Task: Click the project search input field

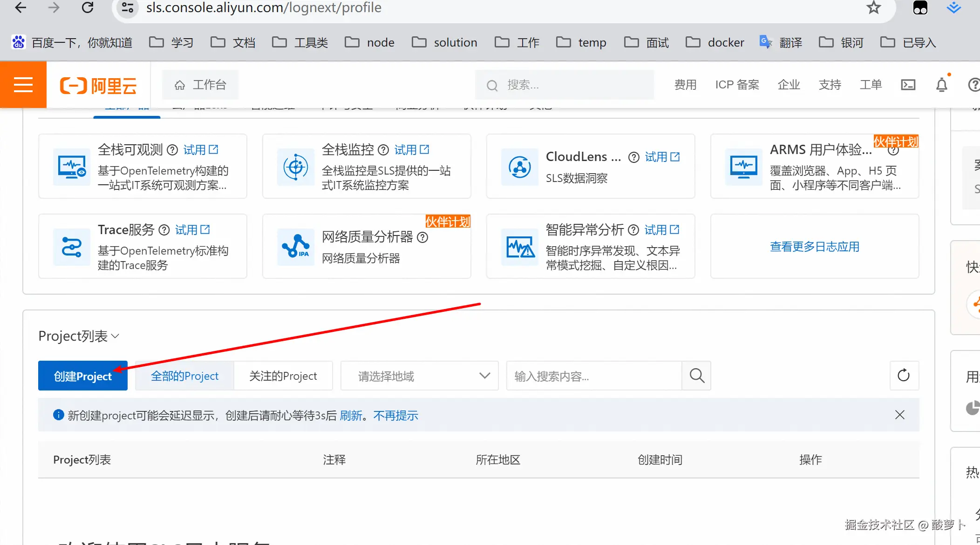Action: 593,376
